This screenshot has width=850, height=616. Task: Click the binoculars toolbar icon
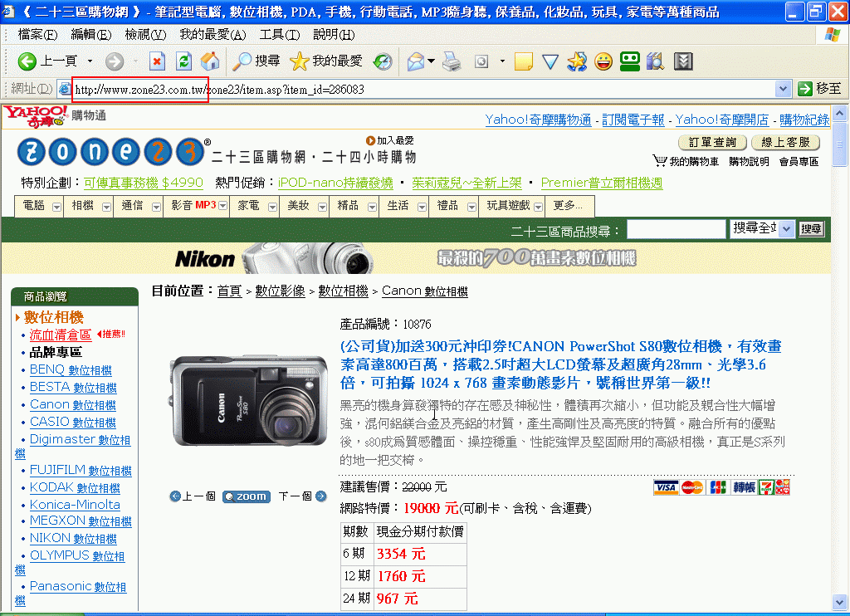click(x=656, y=61)
